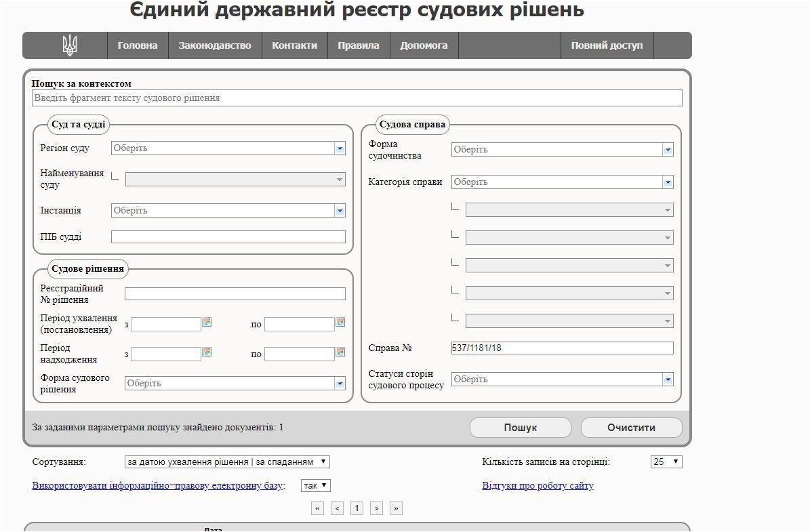This screenshot has width=810, height=532.
Task: Go to previous results page
Action: [337, 508]
